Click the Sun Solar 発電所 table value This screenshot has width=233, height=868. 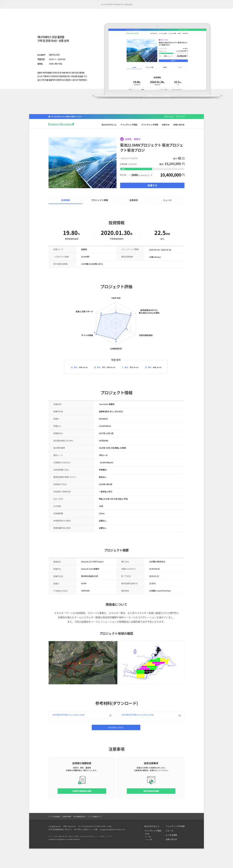click(106, 404)
